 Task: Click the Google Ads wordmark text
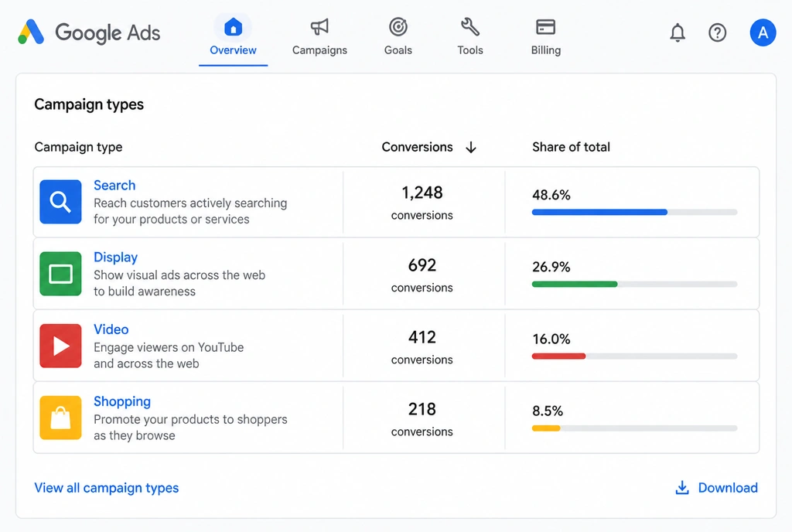coord(108,32)
